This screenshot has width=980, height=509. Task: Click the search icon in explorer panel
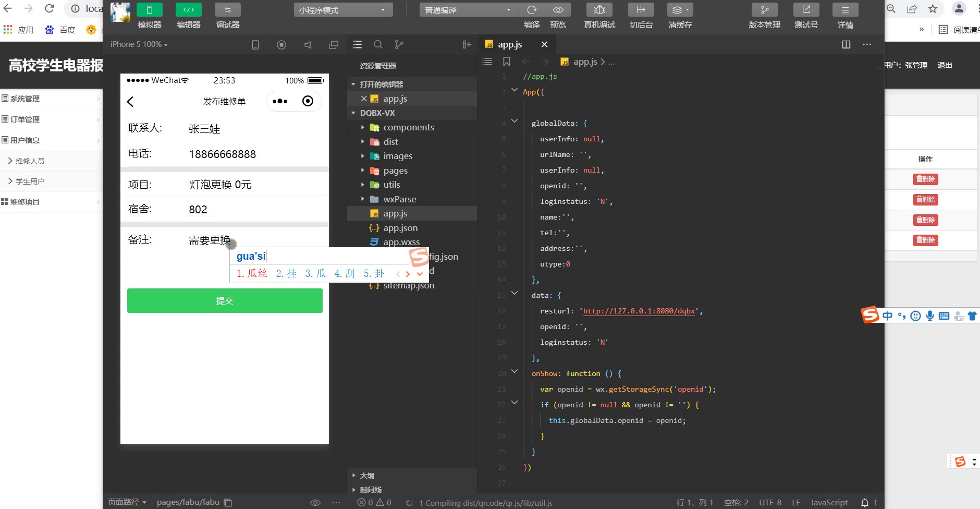tap(378, 45)
